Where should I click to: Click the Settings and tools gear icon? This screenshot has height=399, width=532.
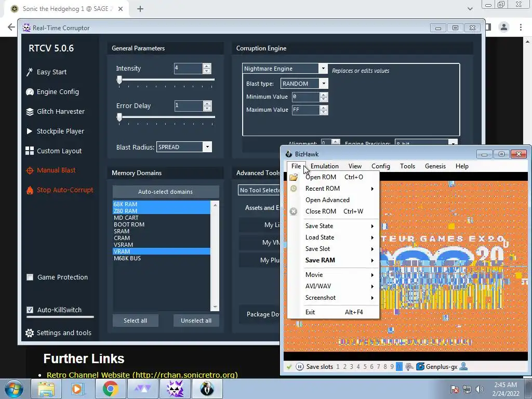pyautogui.click(x=30, y=333)
